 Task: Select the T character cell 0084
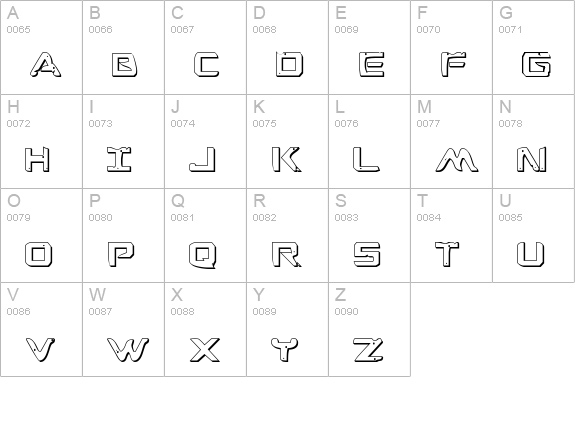(451, 235)
